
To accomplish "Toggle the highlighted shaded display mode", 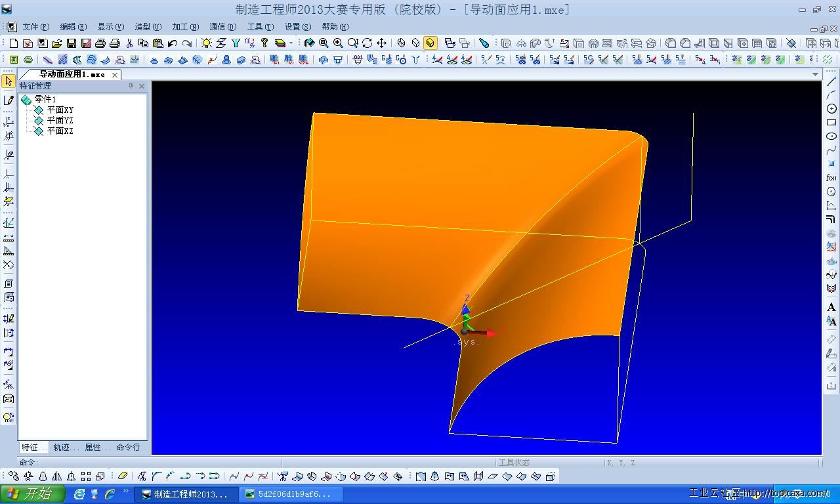I will 430,43.
